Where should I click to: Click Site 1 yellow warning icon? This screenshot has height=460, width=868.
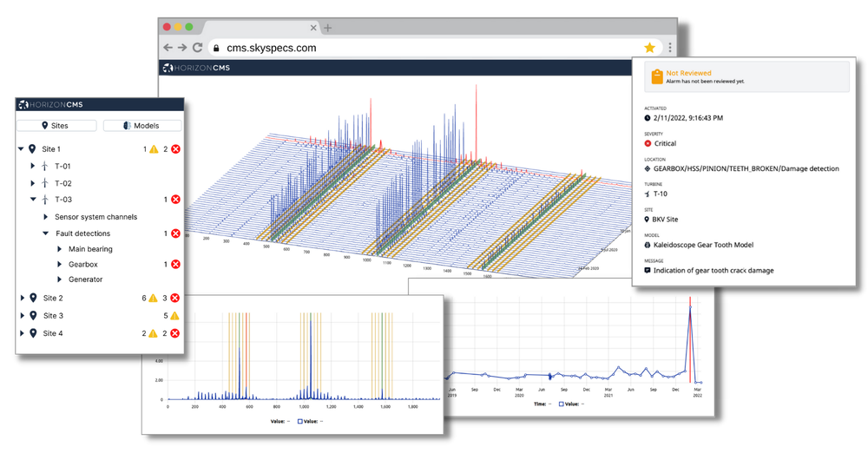point(154,149)
